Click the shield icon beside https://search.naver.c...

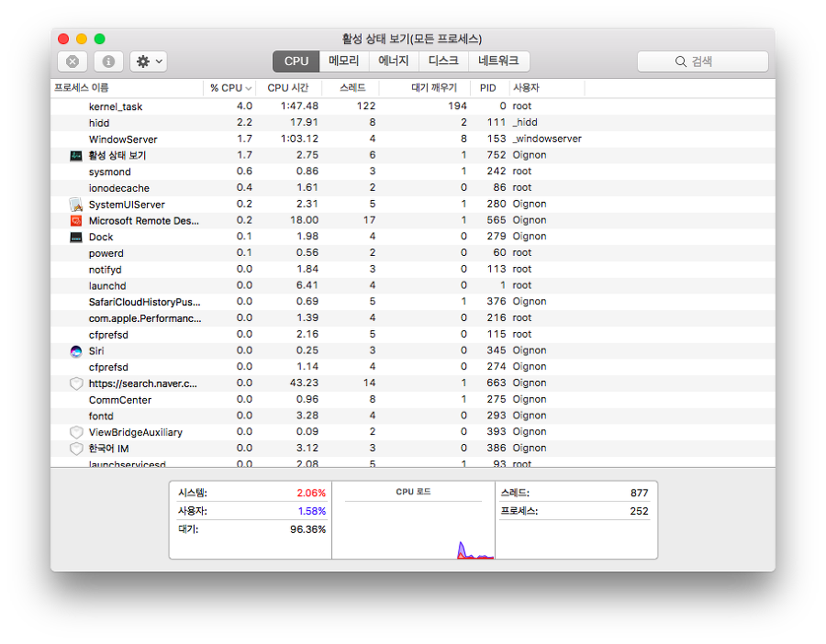[76, 383]
